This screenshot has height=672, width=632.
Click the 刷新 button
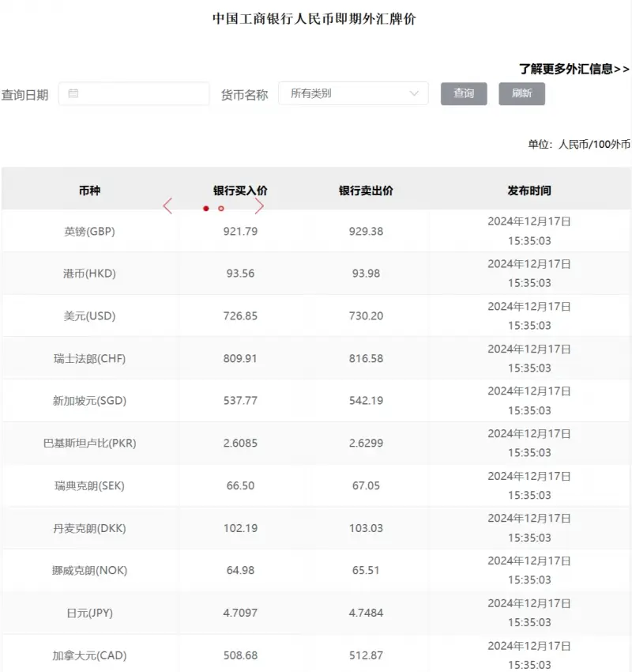tap(521, 93)
